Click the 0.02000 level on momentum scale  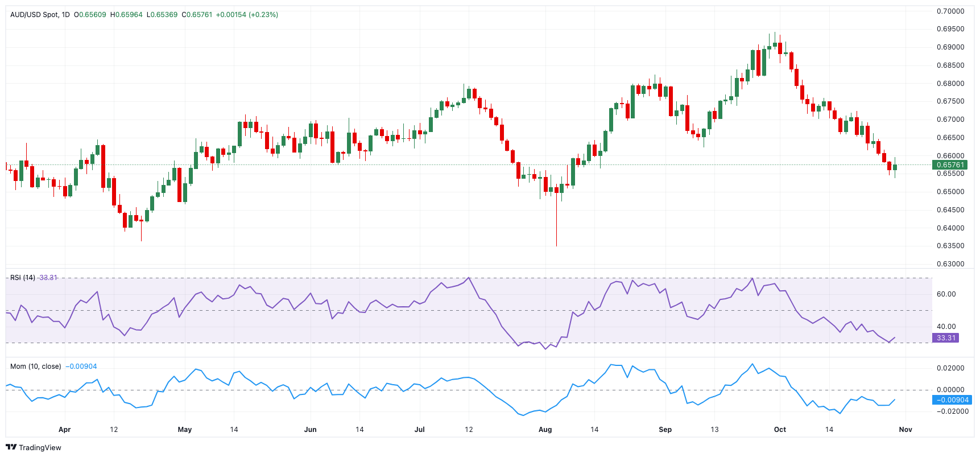pos(950,368)
